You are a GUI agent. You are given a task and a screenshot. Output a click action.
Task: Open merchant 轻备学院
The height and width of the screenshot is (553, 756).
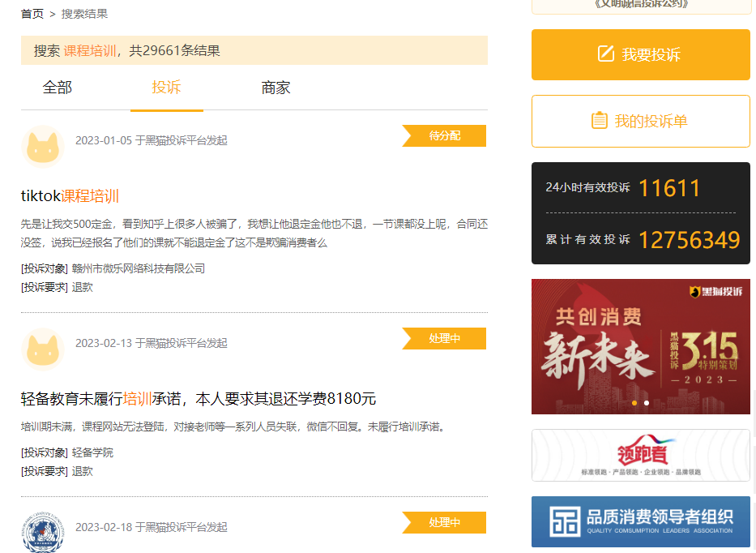tap(92, 452)
